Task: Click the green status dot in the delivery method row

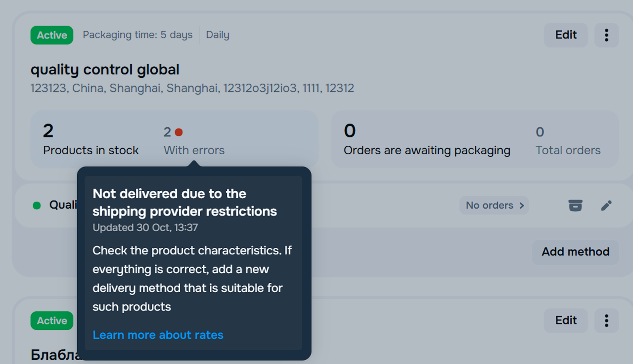Action: (x=37, y=206)
